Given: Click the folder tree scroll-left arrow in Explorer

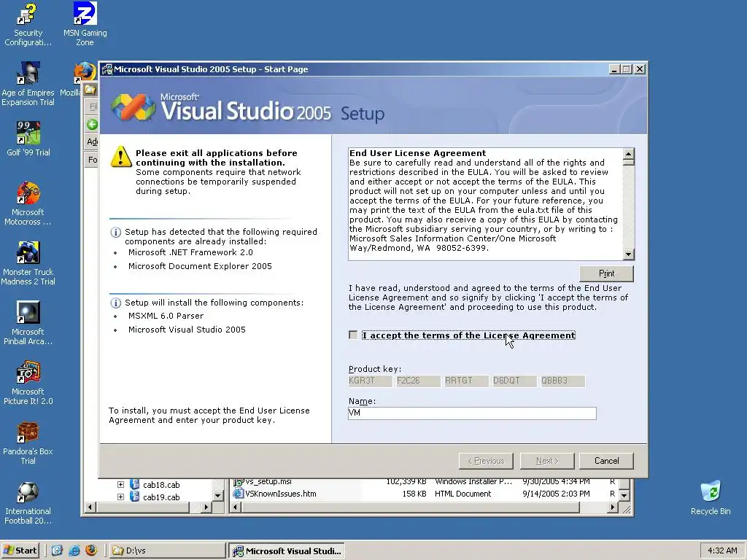Looking at the screenshot, I should [90, 507].
